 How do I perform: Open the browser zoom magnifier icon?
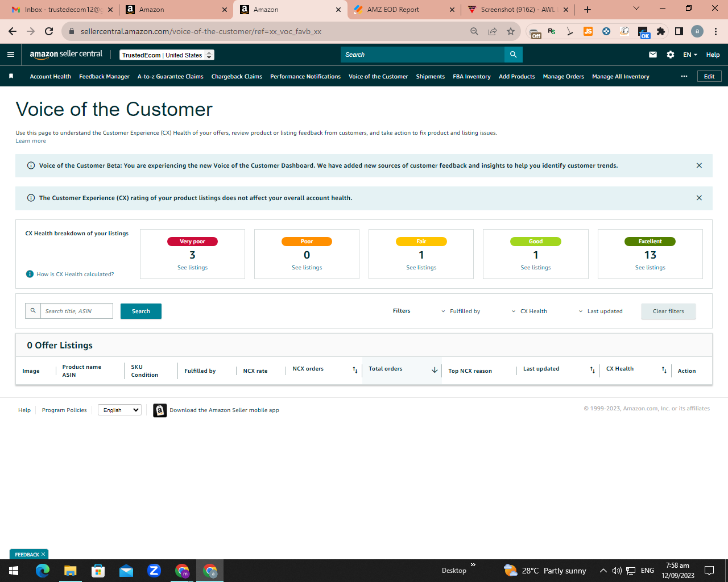pyautogui.click(x=474, y=31)
